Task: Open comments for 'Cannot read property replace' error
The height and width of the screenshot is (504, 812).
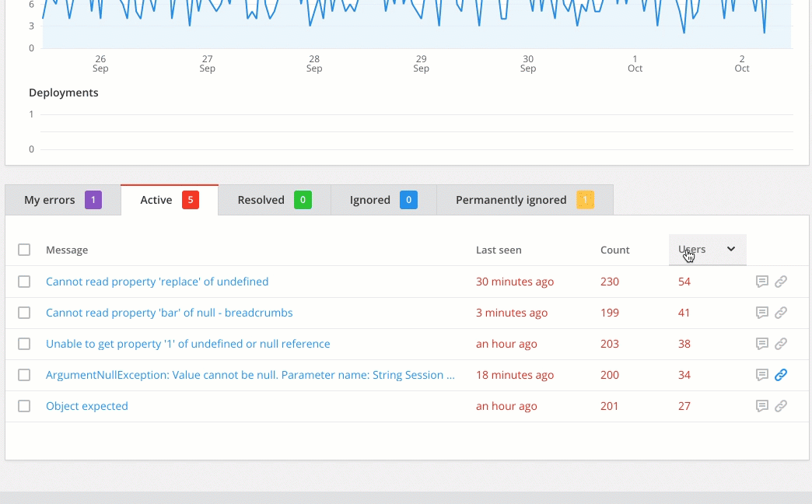Action: tap(762, 282)
